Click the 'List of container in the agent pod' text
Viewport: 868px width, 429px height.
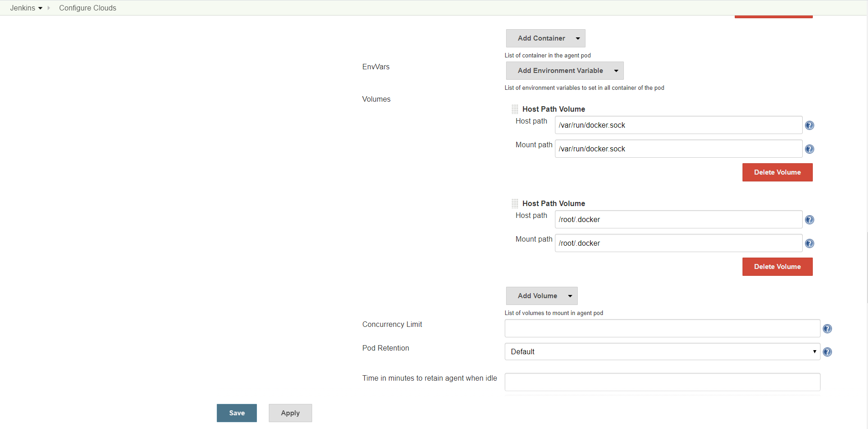tap(548, 56)
